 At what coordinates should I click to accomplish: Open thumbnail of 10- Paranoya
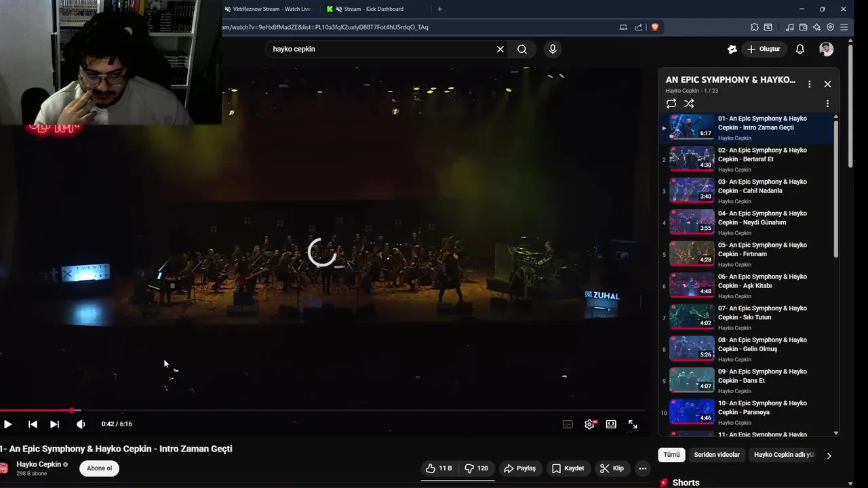point(692,411)
